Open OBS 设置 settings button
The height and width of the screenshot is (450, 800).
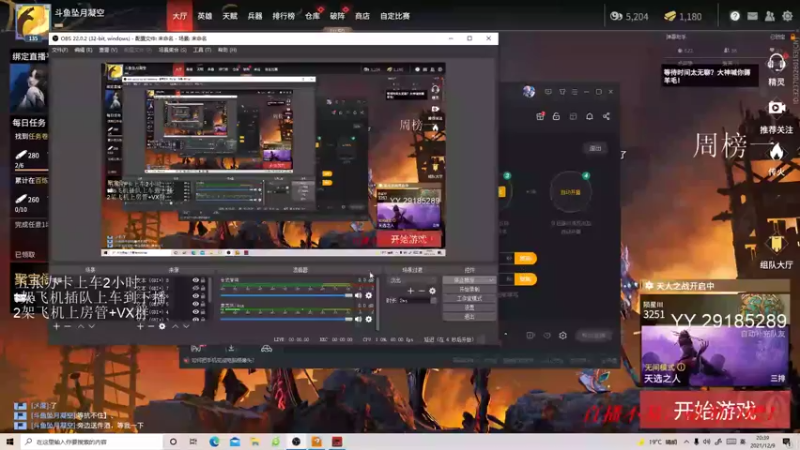click(x=469, y=308)
